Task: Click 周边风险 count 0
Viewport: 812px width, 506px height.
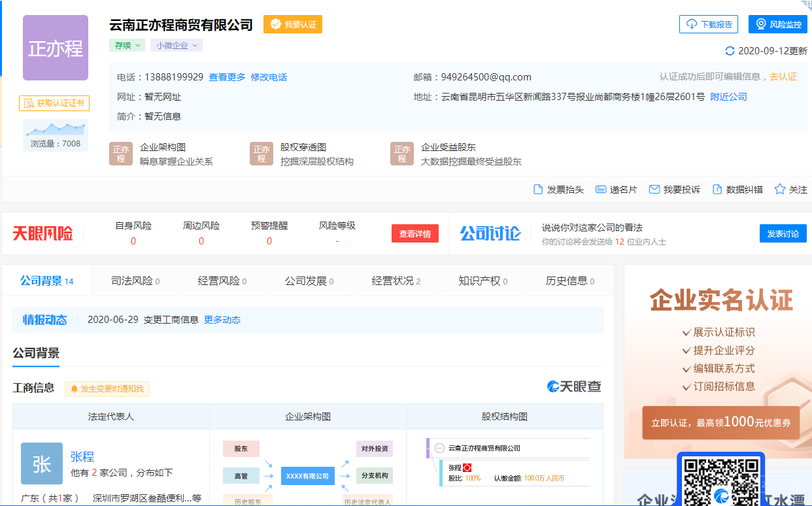Action: pos(201,241)
